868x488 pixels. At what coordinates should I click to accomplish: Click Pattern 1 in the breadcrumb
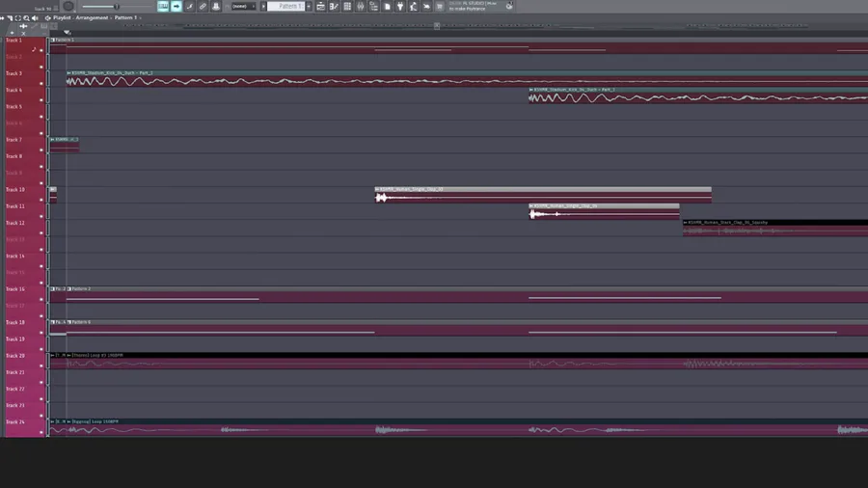(125, 17)
